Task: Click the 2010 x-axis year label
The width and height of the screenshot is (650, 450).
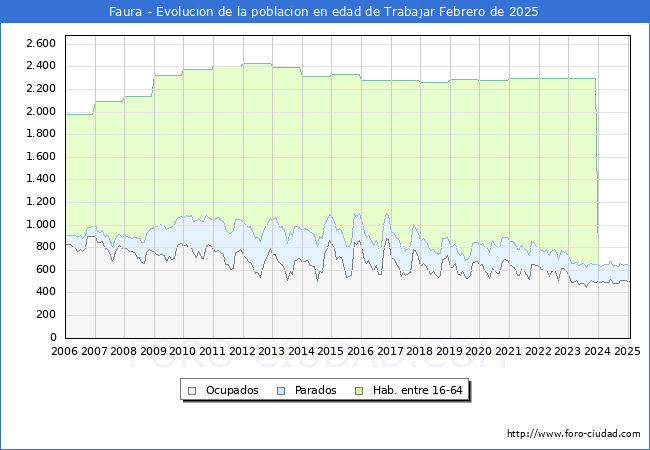Action: coord(183,351)
